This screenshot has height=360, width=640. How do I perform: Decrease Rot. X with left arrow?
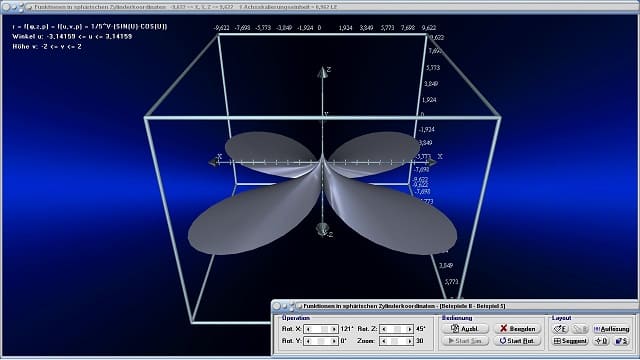(x=308, y=329)
